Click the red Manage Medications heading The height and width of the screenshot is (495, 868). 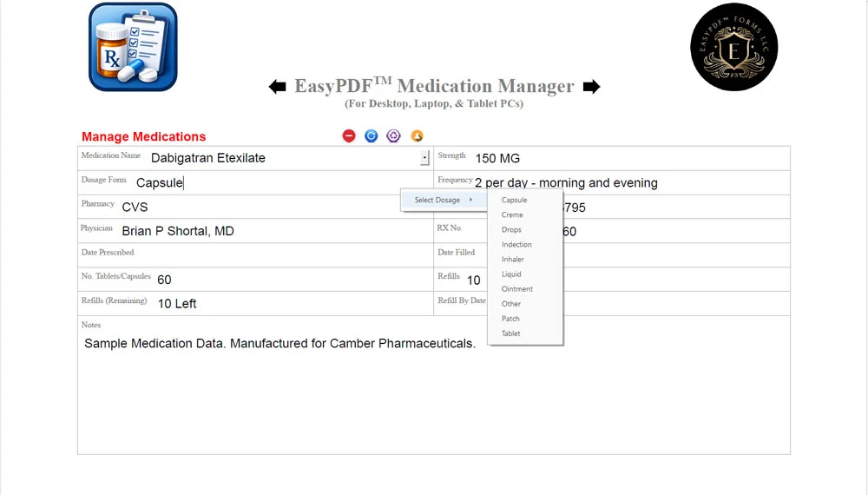143,136
